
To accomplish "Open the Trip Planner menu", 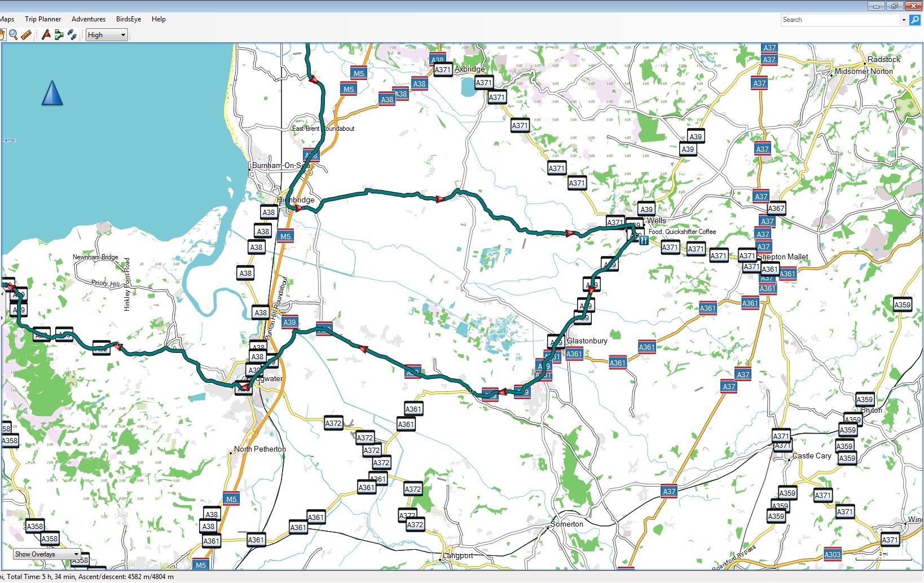I will [x=43, y=19].
